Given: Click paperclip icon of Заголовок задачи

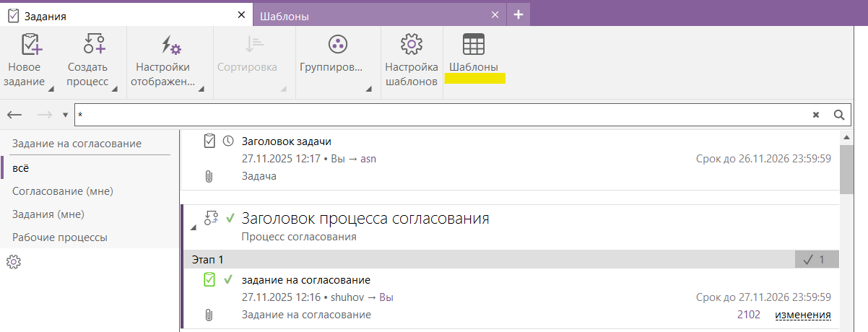Looking at the screenshot, I should point(209,176).
